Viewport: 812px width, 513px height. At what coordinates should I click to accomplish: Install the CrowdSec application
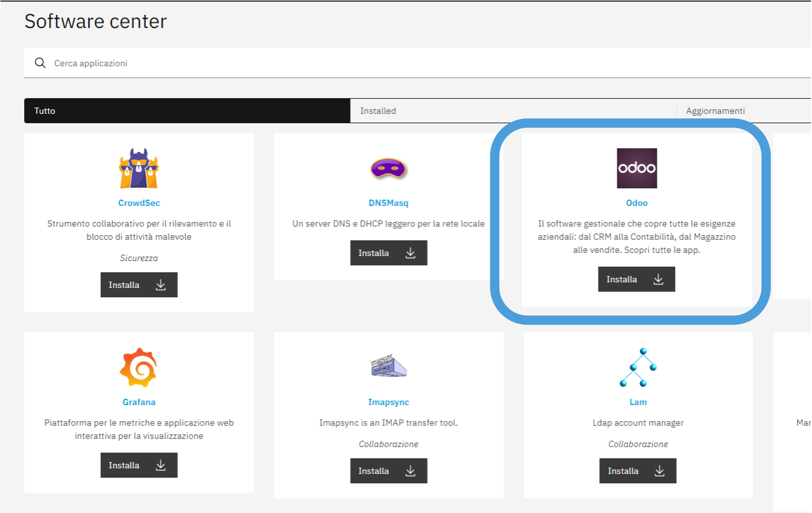tap(139, 285)
